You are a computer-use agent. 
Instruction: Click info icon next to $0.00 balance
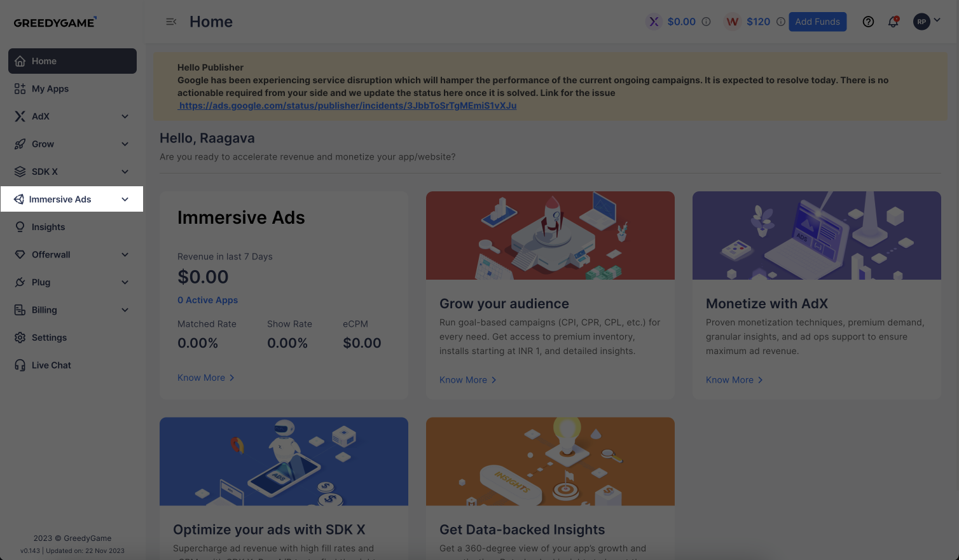point(706,22)
